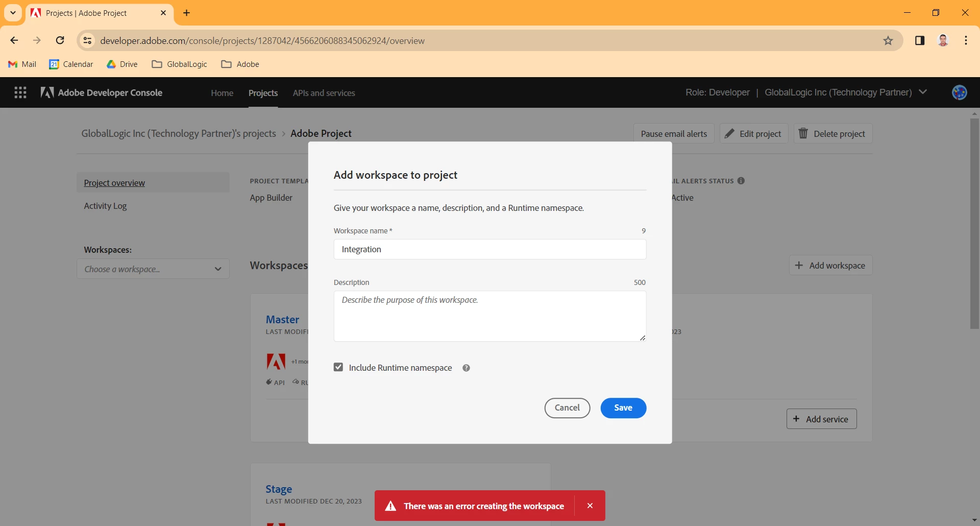Open the browser side panel

(920, 41)
